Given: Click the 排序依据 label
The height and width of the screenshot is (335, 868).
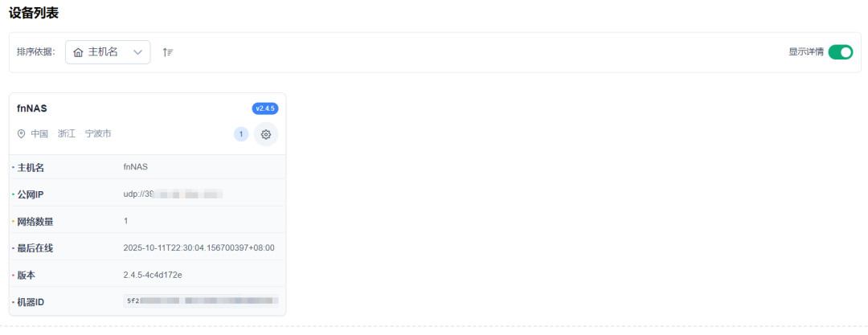Looking at the screenshot, I should point(36,52).
